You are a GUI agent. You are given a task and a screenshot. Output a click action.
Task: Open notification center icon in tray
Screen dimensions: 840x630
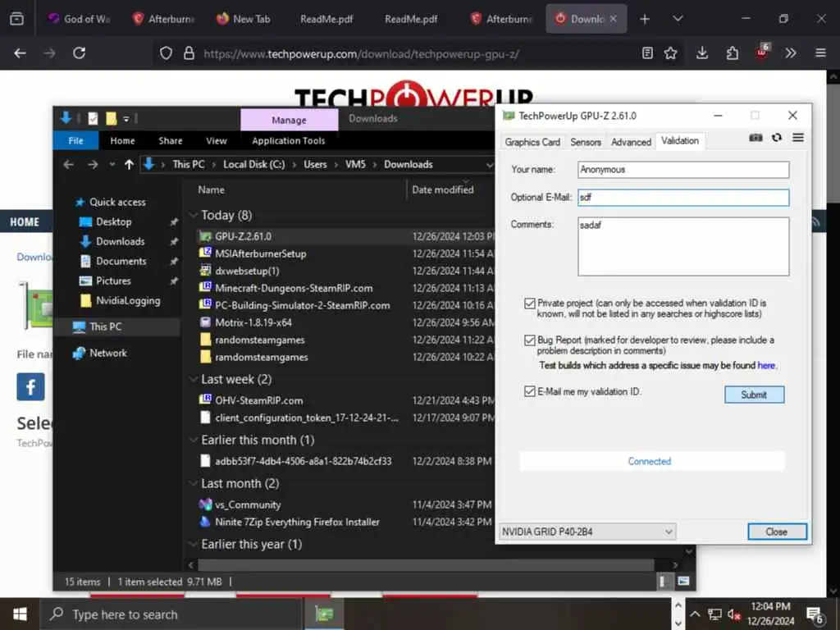pyautogui.click(x=815, y=614)
